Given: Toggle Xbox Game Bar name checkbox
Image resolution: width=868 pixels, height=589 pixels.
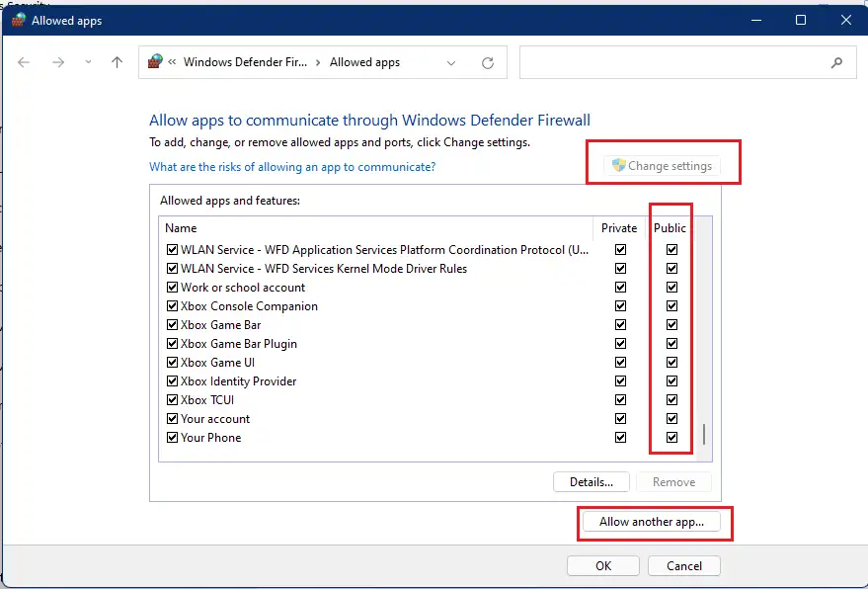Looking at the screenshot, I should 172,325.
